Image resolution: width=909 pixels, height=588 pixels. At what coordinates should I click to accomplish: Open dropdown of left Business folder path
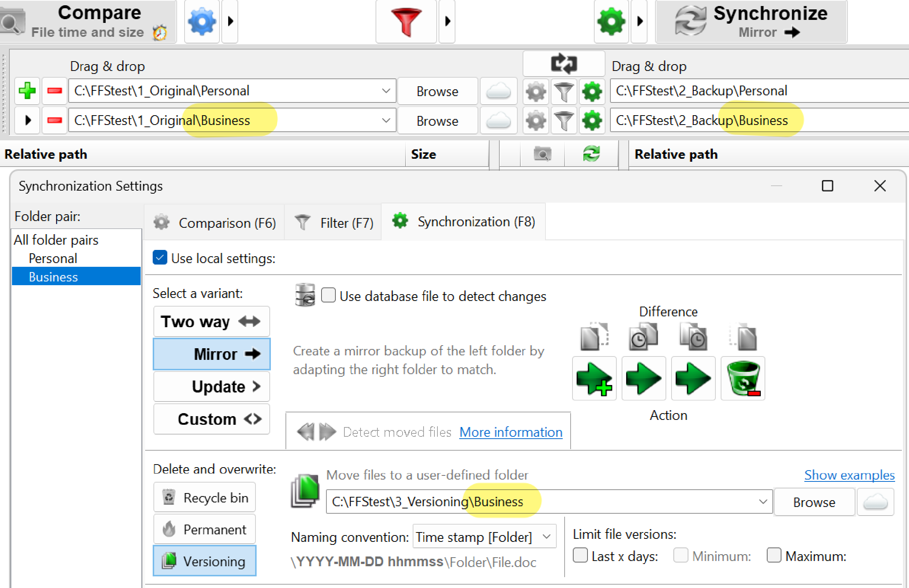click(386, 121)
